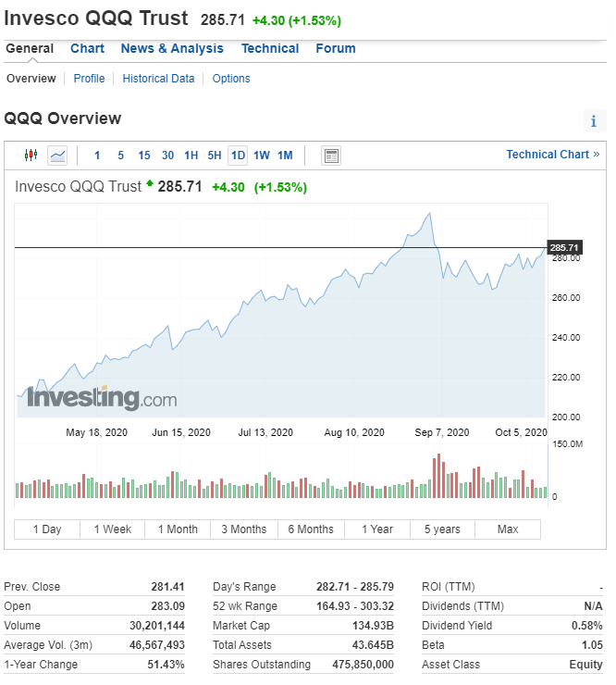Switch to the Chart tab
The image size is (616, 685).
(87, 48)
